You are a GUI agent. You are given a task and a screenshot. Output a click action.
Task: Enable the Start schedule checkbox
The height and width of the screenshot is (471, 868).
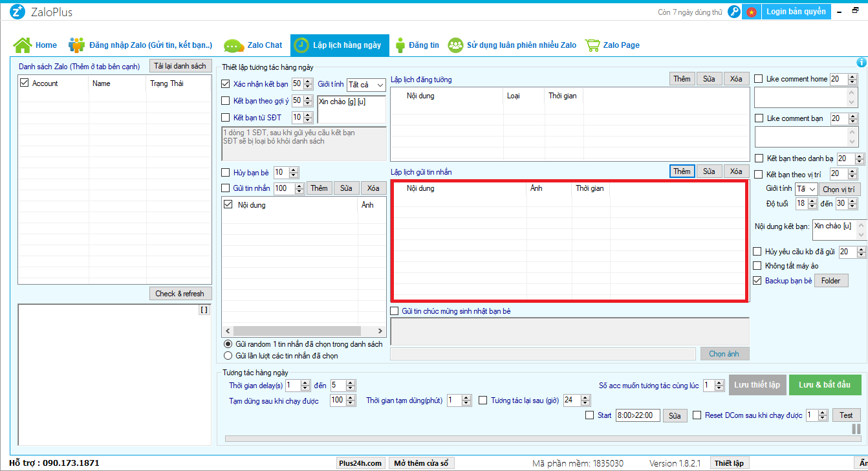click(x=589, y=415)
